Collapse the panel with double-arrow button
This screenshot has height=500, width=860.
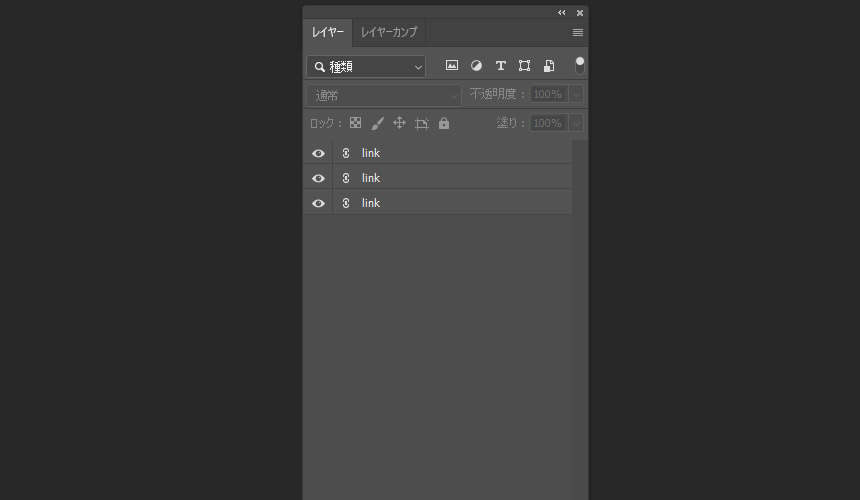562,13
